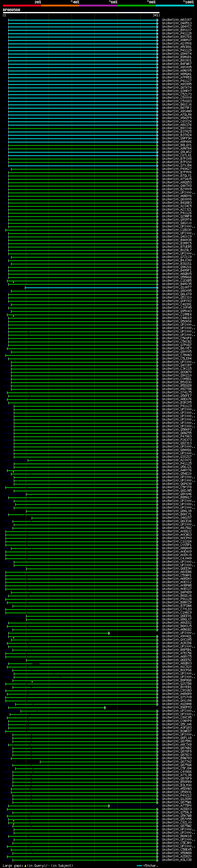The width and height of the screenshot is (197, 868).
Task: Click UniRef100_O59931 label
Action: [x=176, y=792]
